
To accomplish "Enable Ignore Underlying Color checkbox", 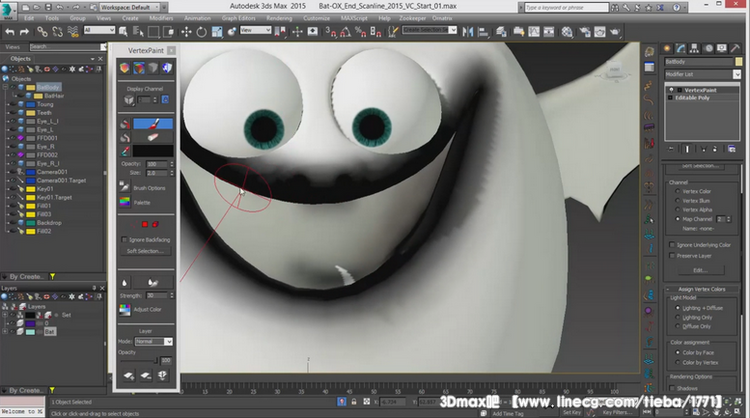I will tap(672, 245).
